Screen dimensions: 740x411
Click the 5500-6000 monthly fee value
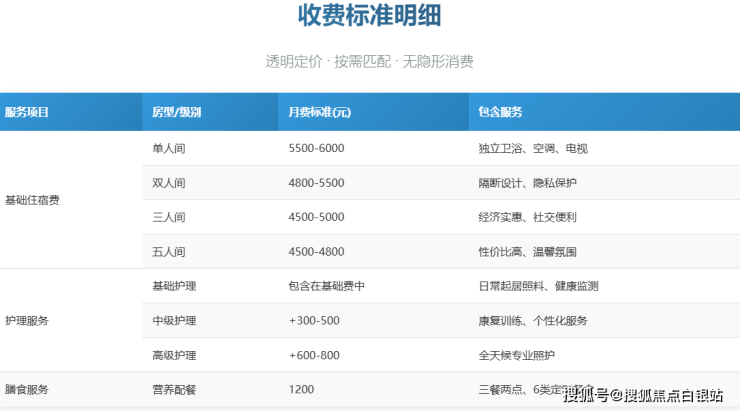pos(316,148)
